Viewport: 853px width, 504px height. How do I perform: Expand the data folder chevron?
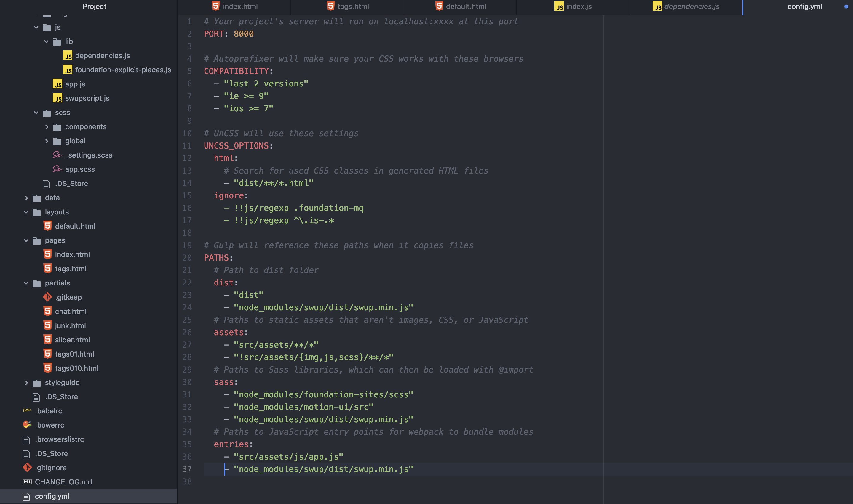pos(26,198)
